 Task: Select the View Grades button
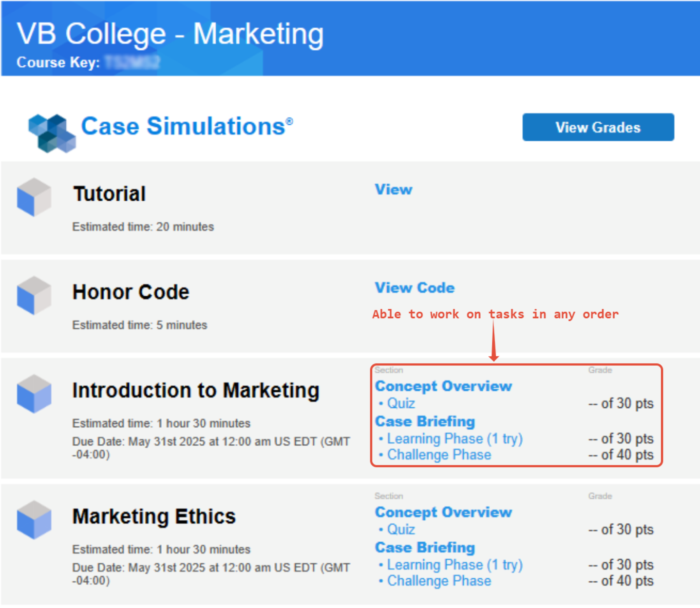597,127
